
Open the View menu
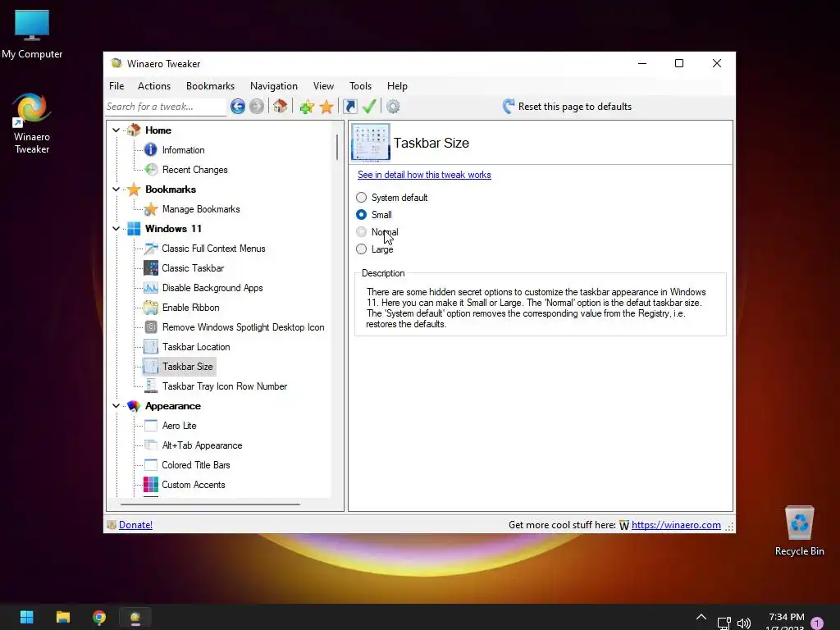click(x=323, y=85)
